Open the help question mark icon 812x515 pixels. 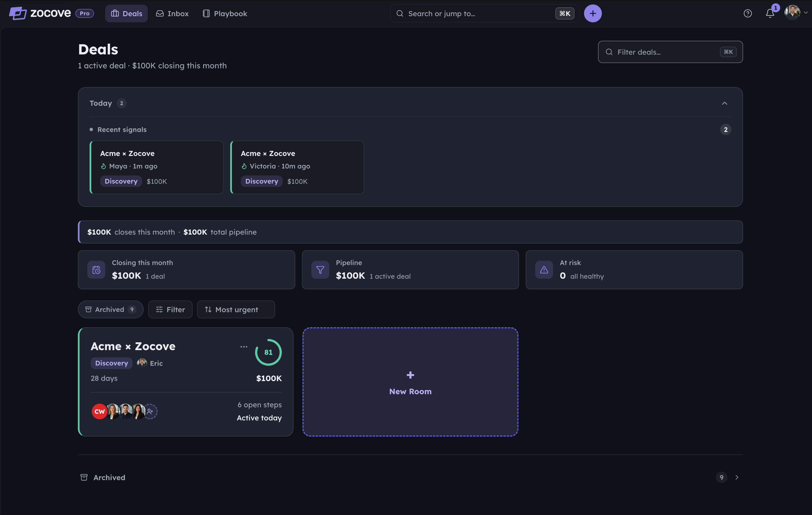pyautogui.click(x=748, y=13)
